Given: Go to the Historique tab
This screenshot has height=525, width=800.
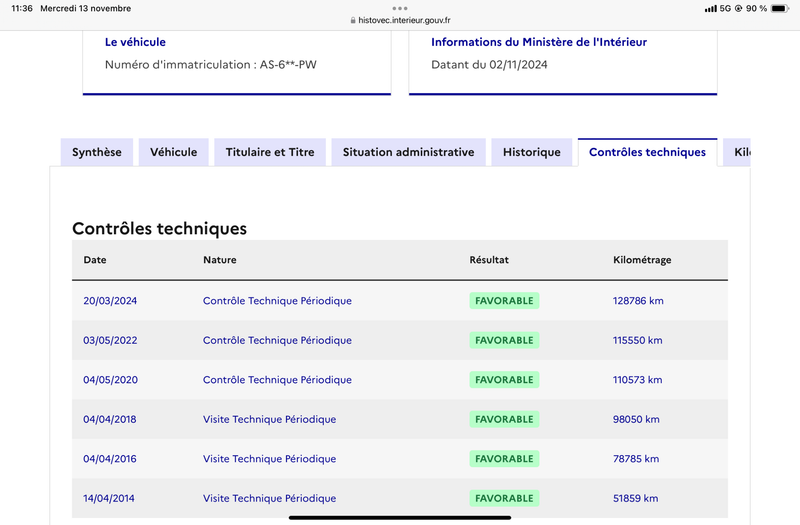Looking at the screenshot, I should (x=532, y=152).
